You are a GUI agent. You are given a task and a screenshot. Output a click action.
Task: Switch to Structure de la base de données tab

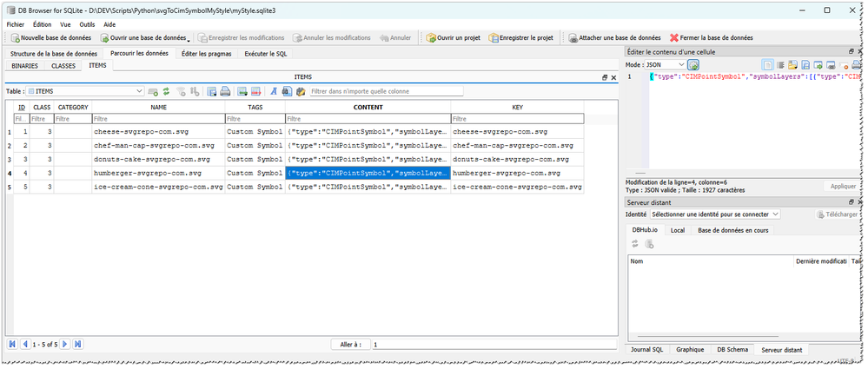click(x=54, y=54)
